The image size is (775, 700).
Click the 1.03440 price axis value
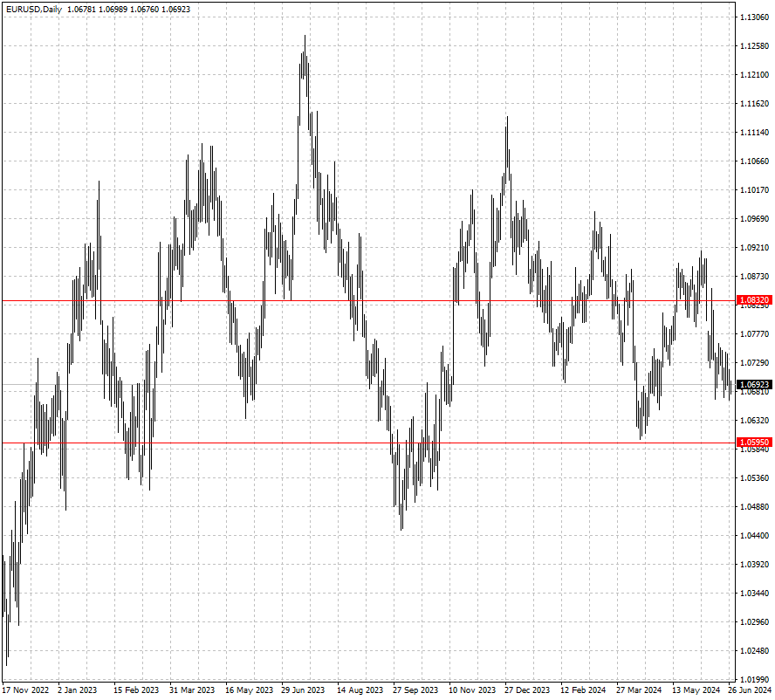coord(754,593)
